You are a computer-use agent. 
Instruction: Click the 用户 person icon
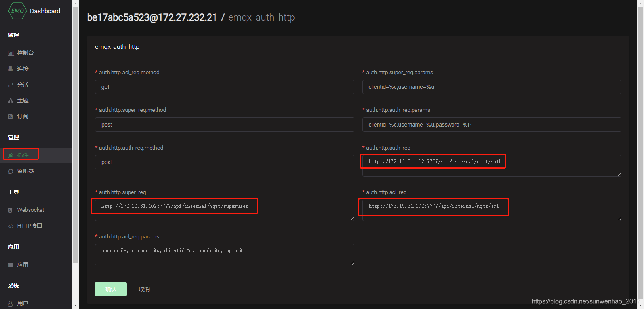click(x=11, y=303)
